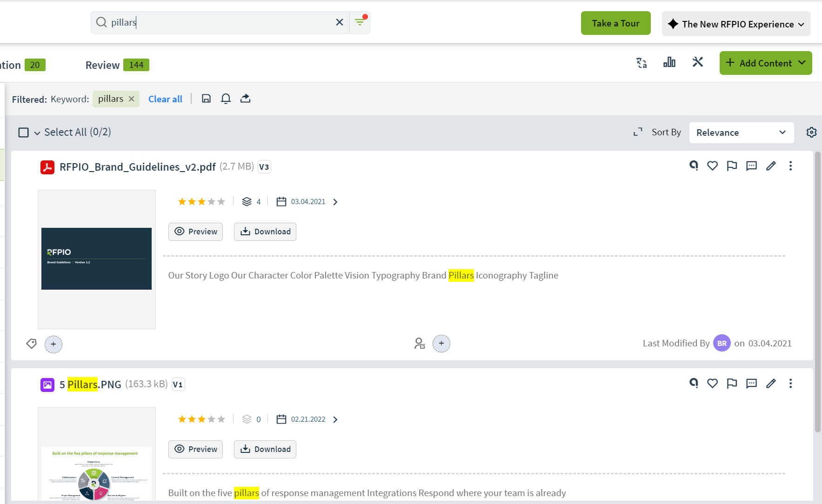Open the Brand Guidelines pdf thumbnail
Viewport: 822px width, 504px height.
[96, 259]
